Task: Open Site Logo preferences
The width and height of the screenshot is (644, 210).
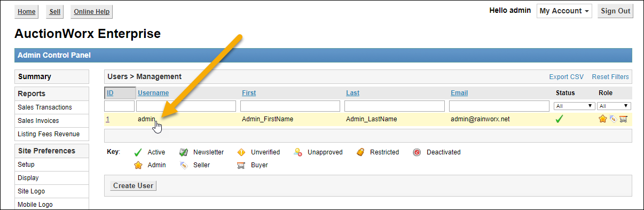Action: click(x=52, y=191)
